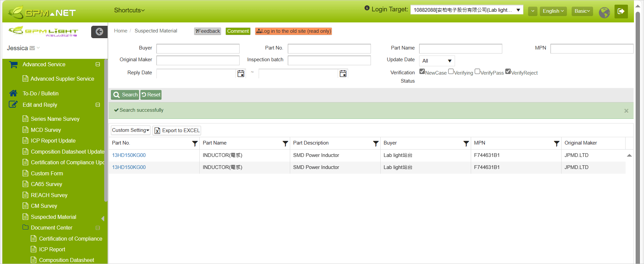Image resolution: width=644 pixels, height=264 pixels.
Task: Click the ?Feedback button
Action: coord(207,31)
